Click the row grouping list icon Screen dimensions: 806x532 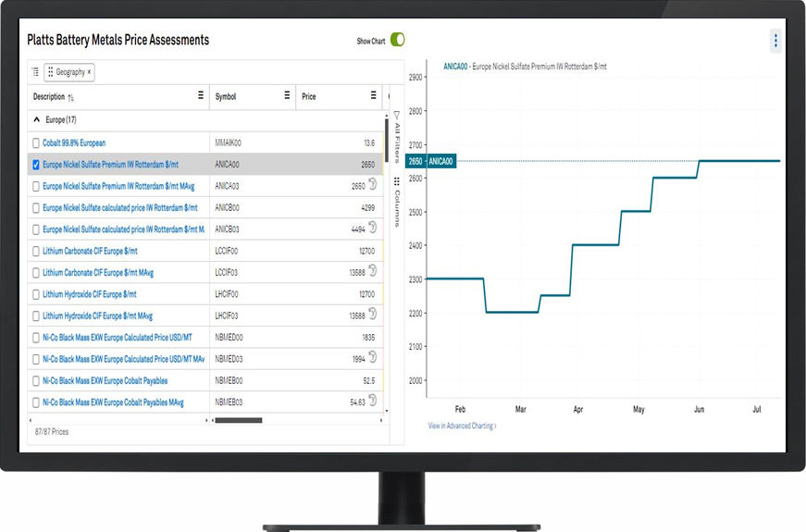35,72
